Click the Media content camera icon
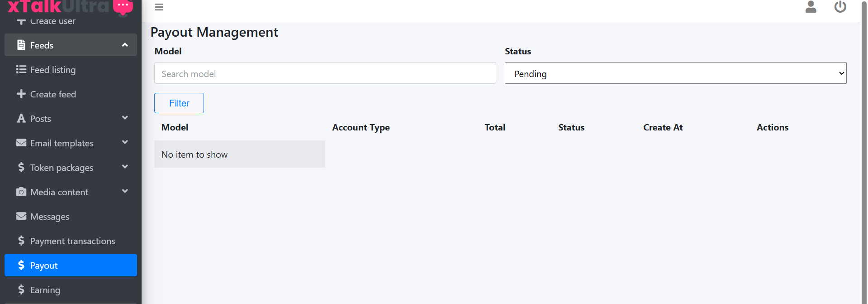 click(x=21, y=192)
